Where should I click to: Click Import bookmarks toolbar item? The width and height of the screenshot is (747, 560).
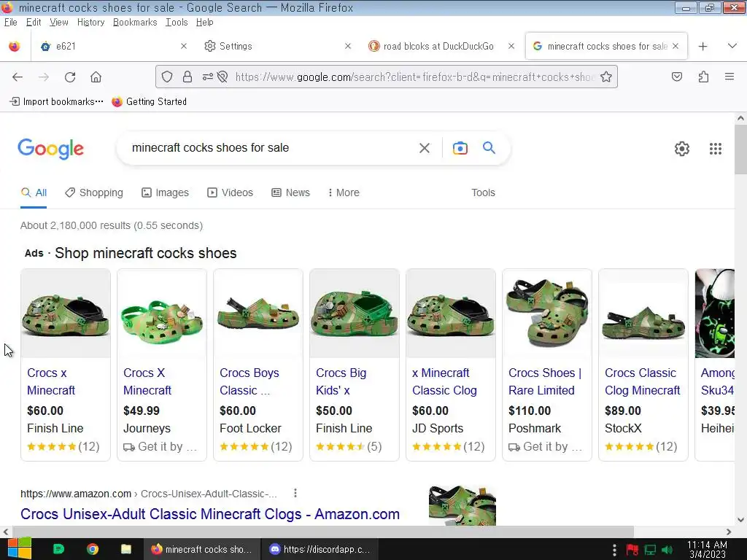click(57, 101)
